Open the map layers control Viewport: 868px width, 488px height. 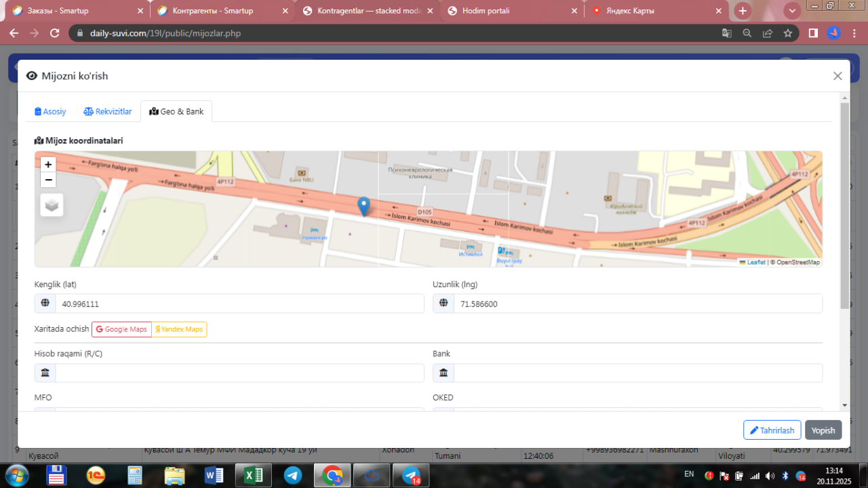(x=52, y=205)
